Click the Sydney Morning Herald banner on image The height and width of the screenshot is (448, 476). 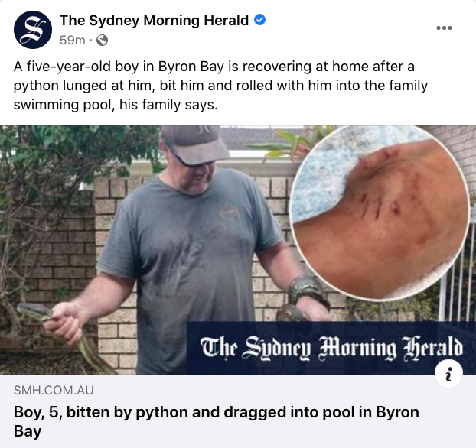331,348
